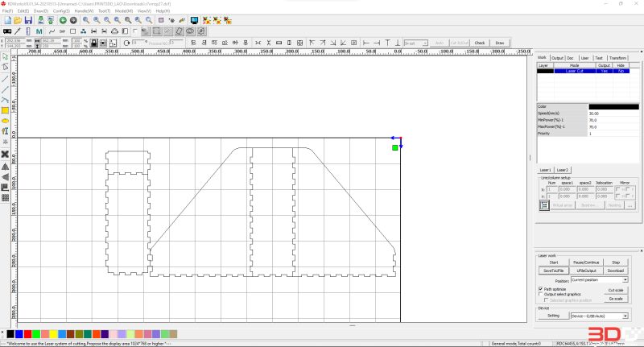Click the black layer Color bar
This screenshot has height=347, width=644.
(x=613, y=106)
